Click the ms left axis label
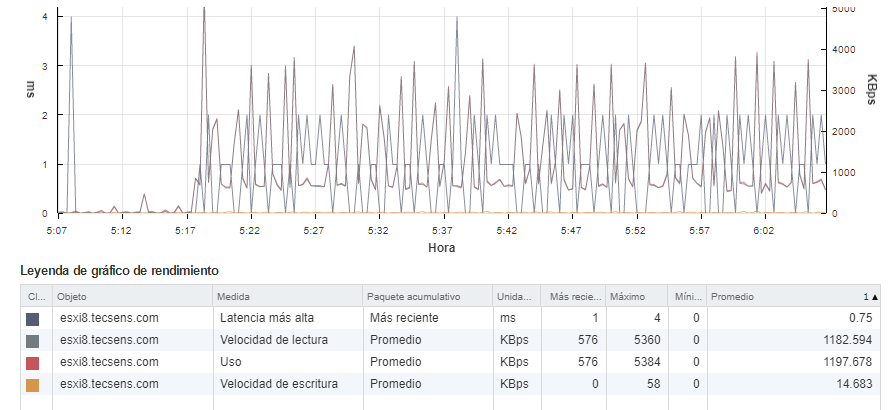The image size is (888, 410). click(x=31, y=89)
